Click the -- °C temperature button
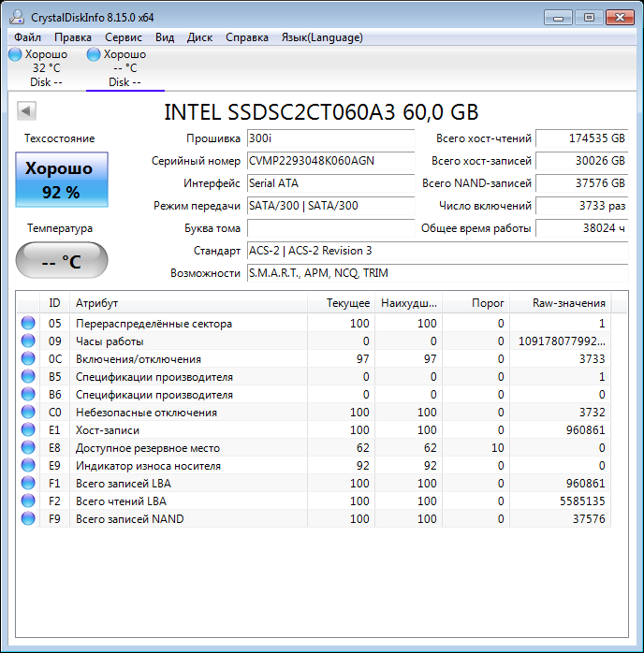 pos(62,260)
